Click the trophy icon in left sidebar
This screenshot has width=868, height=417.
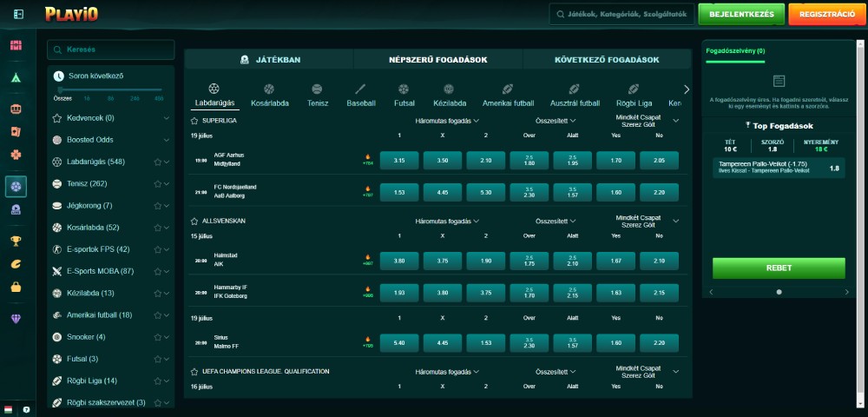[x=16, y=242]
